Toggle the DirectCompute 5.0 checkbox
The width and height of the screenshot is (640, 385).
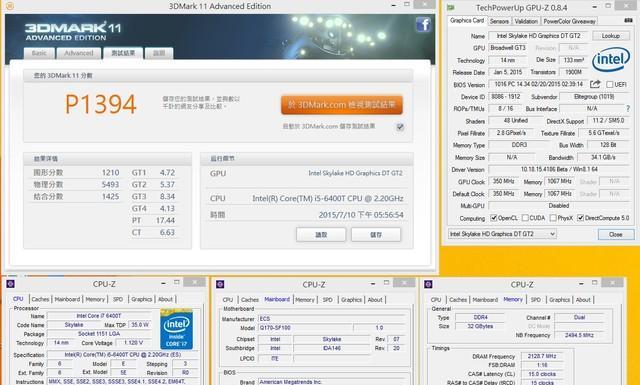coord(580,218)
